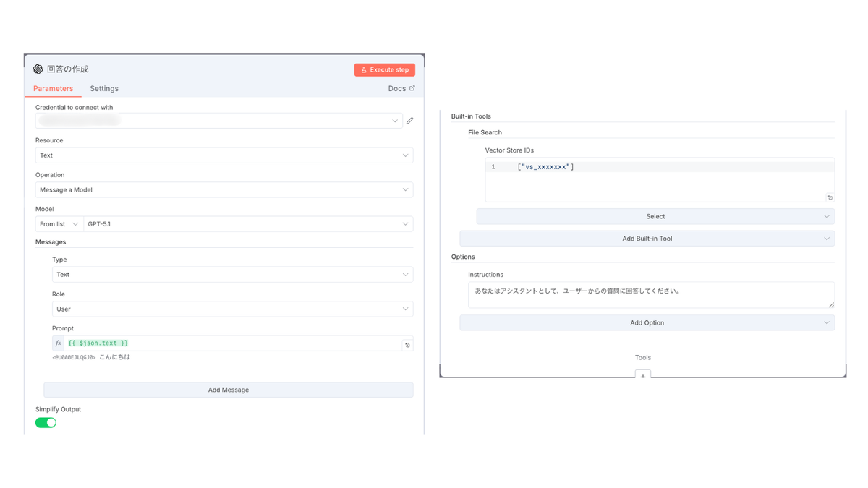Click the Instructions text area
This screenshot has height=488, width=868.
[x=651, y=294]
